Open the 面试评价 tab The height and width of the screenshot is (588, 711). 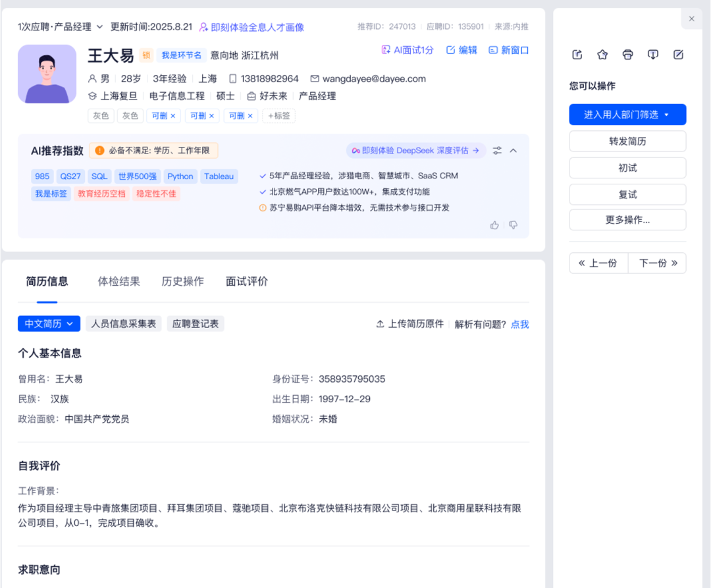tap(246, 282)
